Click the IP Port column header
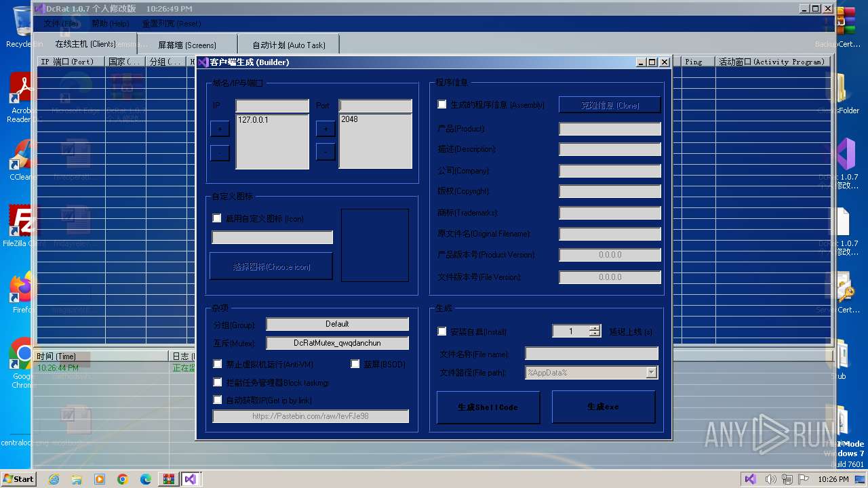The image size is (868, 488). 71,62
